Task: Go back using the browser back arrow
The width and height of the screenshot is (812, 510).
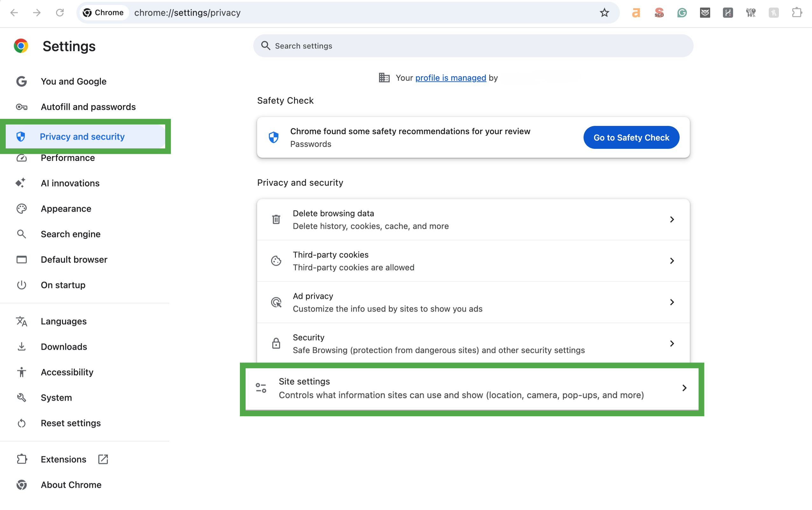Action: click(14, 13)
